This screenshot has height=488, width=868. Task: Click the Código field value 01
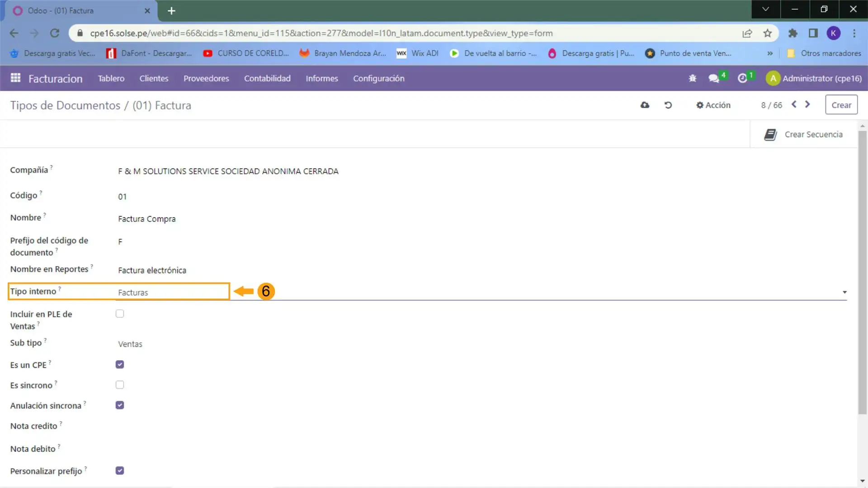click(x=123, y=197)
